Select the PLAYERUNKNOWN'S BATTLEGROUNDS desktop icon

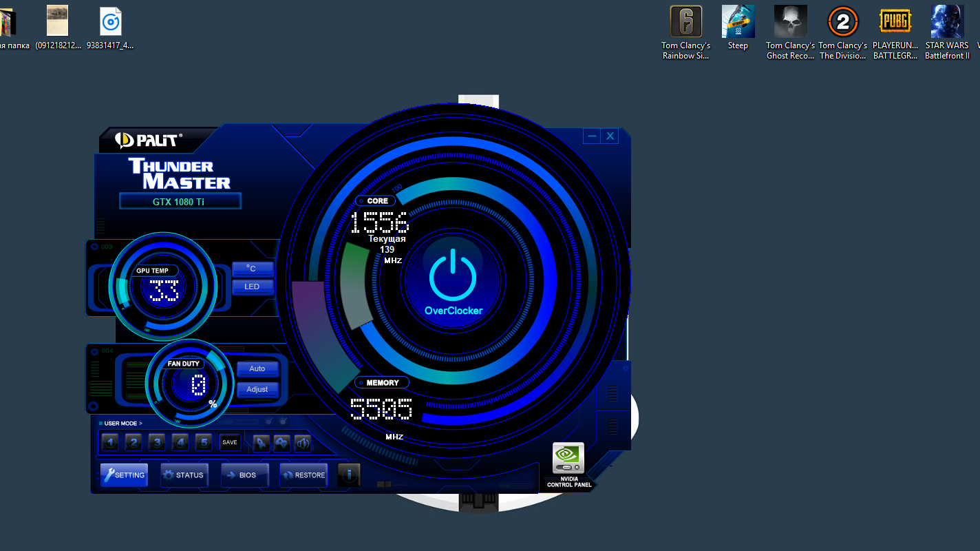(895, 32)
